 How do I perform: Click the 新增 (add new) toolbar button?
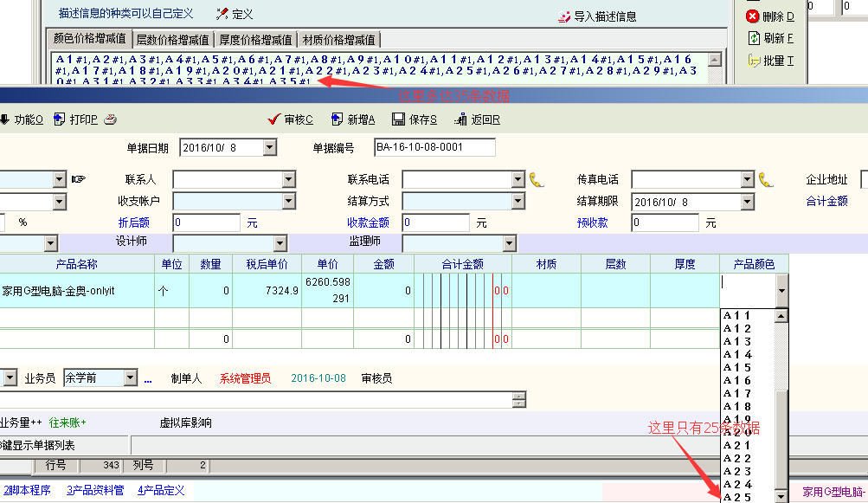353,119
